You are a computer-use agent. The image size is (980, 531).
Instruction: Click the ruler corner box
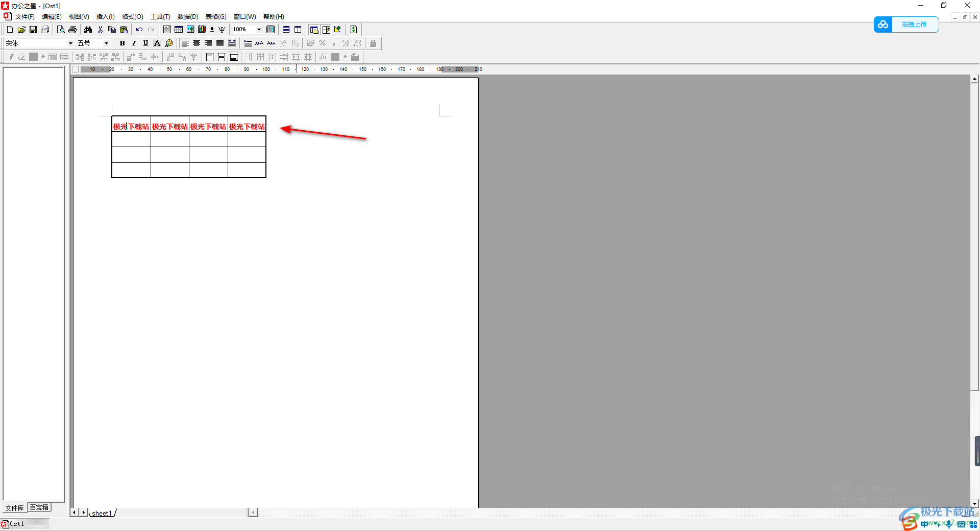[76, 69]
